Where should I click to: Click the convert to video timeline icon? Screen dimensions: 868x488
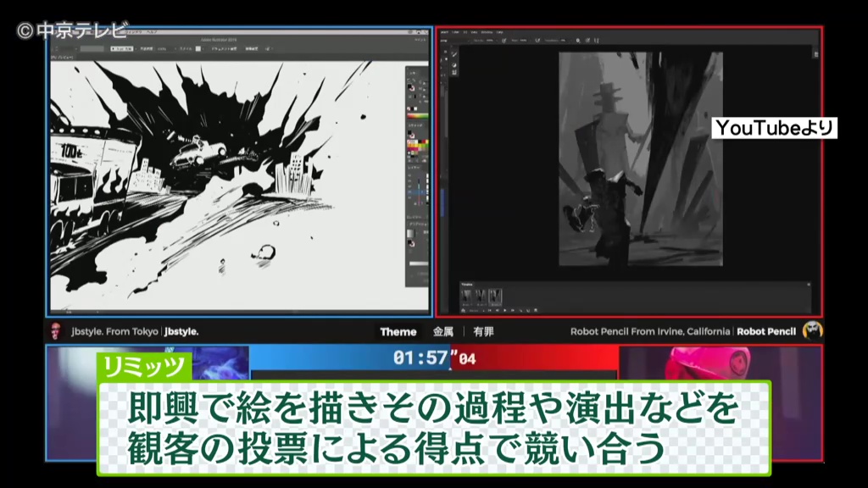pyautogui.click(x=464, y=310)
